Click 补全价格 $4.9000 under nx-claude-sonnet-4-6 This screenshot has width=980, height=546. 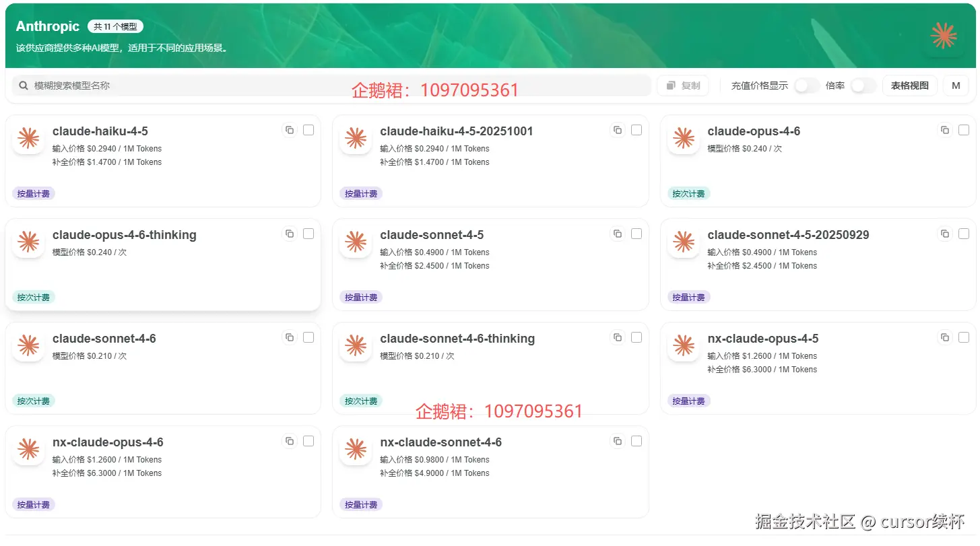point(434,473)
